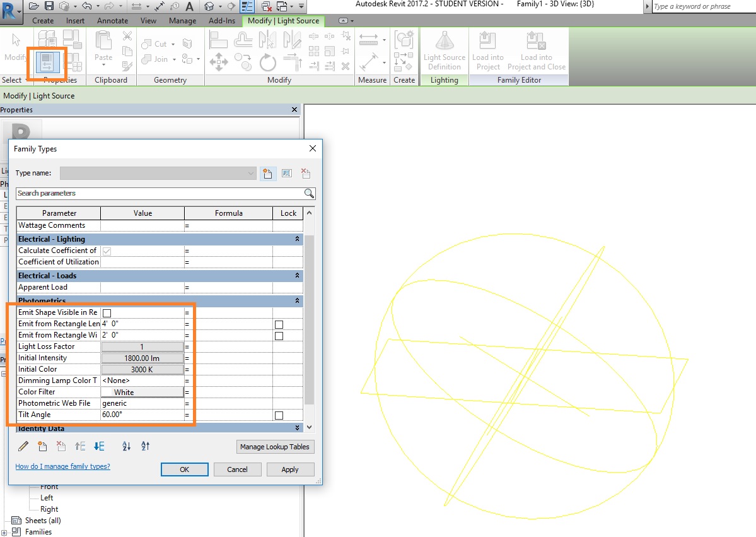Click the pencil Edit Parameter icon

23,446
